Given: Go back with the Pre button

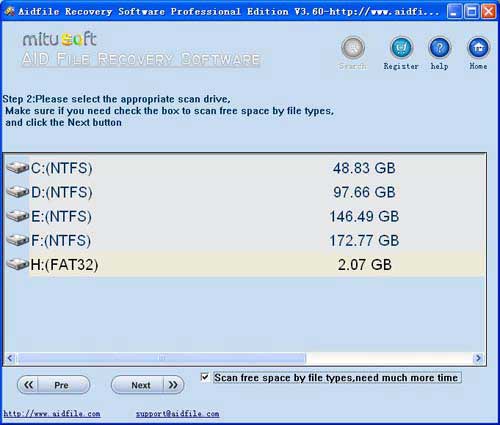Looking at the screenshot, I should tap(54, 385).
